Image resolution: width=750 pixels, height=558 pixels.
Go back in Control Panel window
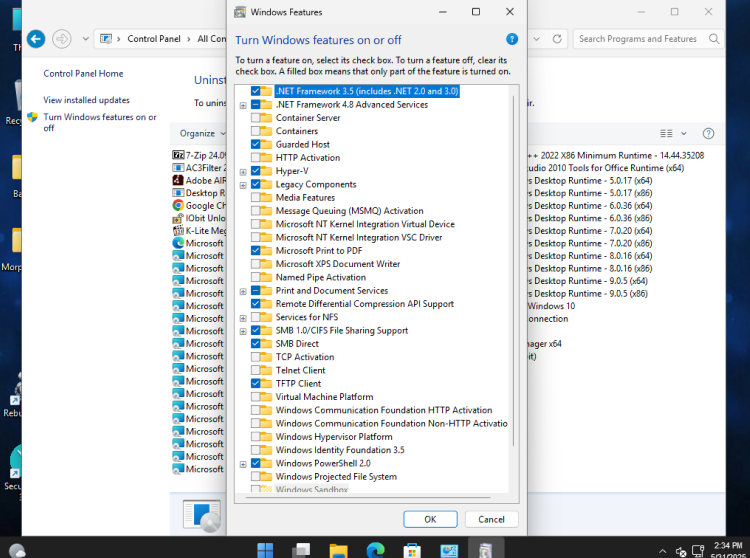pos(36,39)
